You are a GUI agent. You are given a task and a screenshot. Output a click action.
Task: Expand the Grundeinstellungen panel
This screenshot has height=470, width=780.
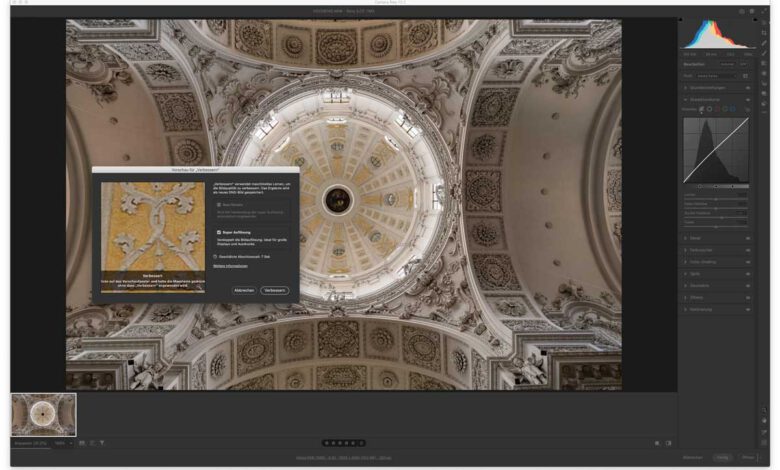[x=685, y=88]
